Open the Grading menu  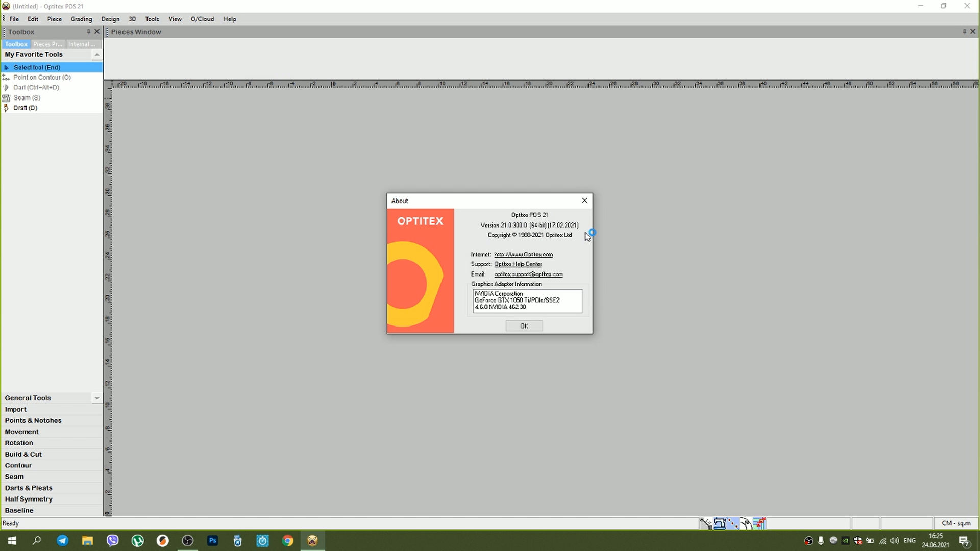pos(81,19)
